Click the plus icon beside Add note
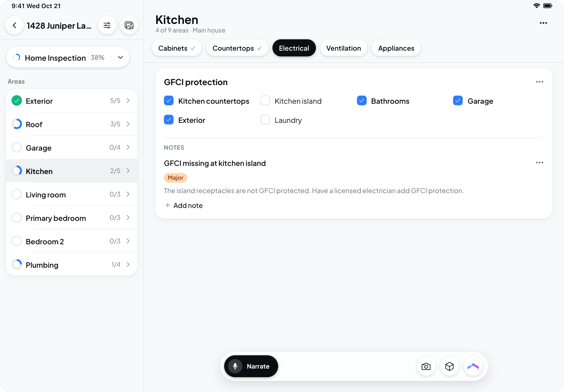The width and height of the screenshot is (564, 392). (x=168, y=205)
